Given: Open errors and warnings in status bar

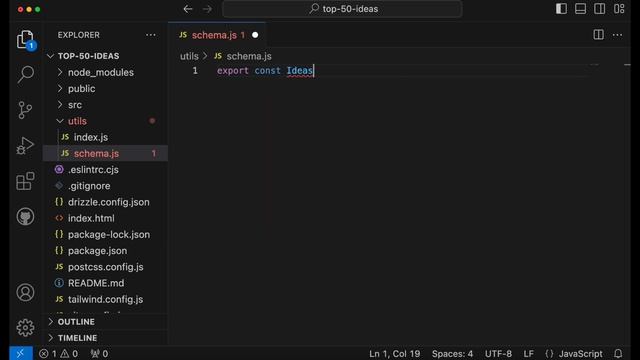Looking at the screenshot, I should (x=58, y=353).
